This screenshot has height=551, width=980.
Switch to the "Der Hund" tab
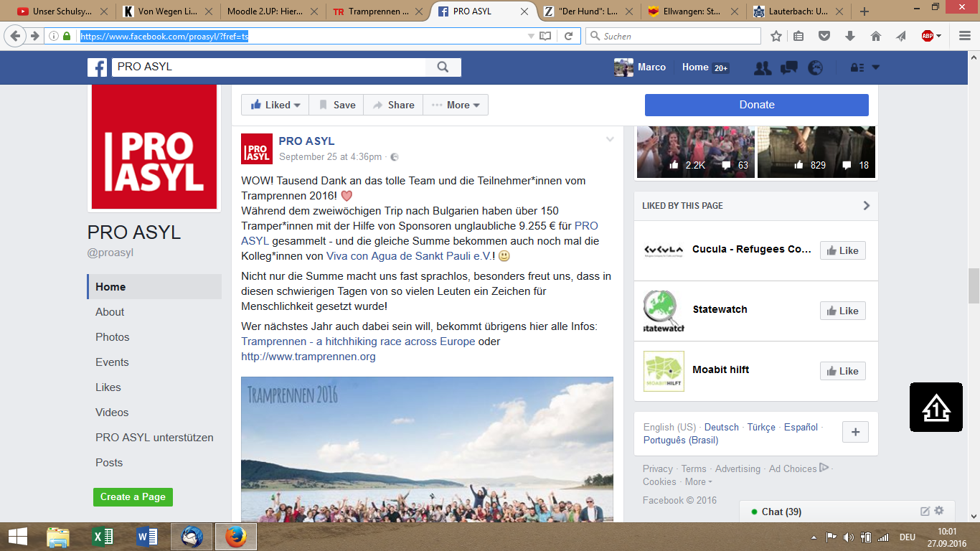[x=588, y=11]
